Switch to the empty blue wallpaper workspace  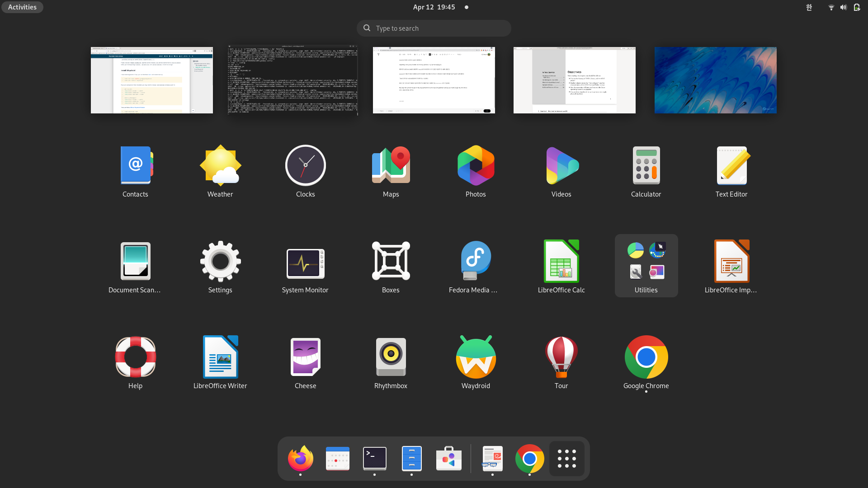tap(716, 80)
